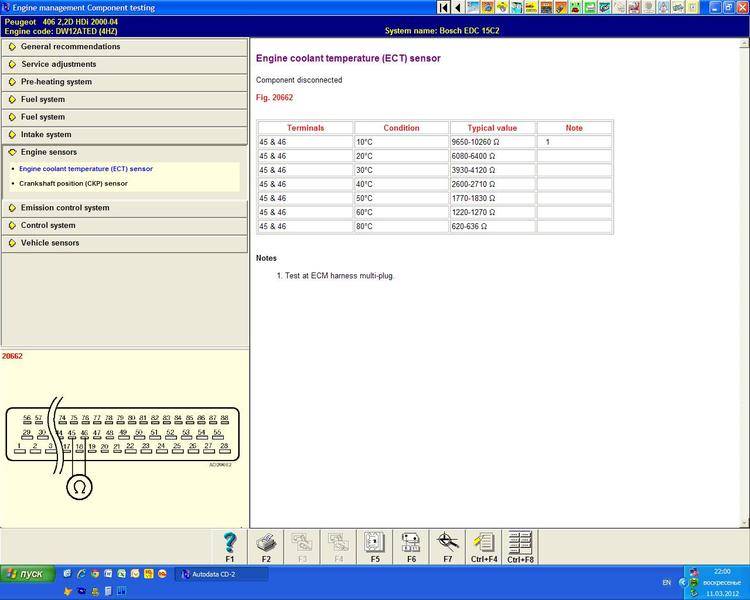Select Crankshaft position (CKP) sensor
The image size is (750, 600).
73,184
